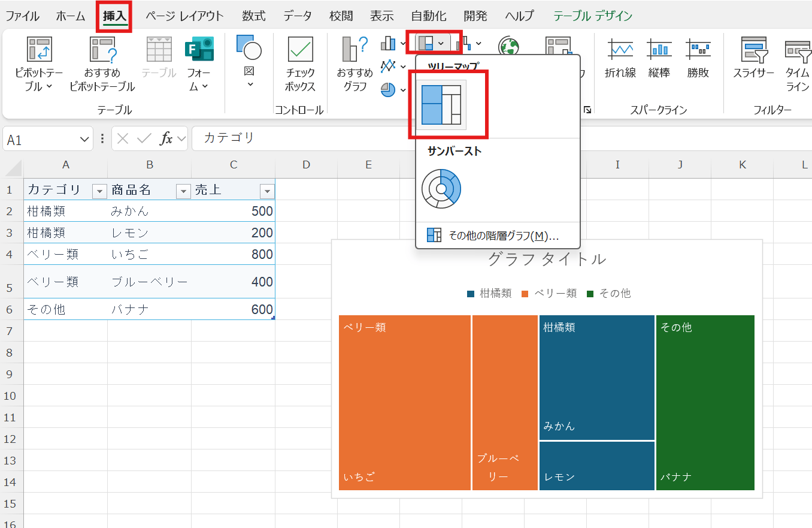The height and width of the screenshot is (528, 812).
Task: Expand the Name Box dropdown arrow
Action: [84, 140]
